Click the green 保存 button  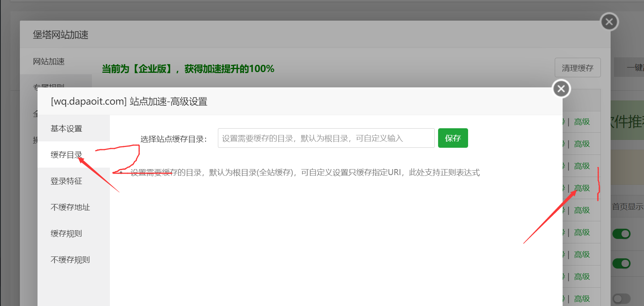[x=453, y=138]
